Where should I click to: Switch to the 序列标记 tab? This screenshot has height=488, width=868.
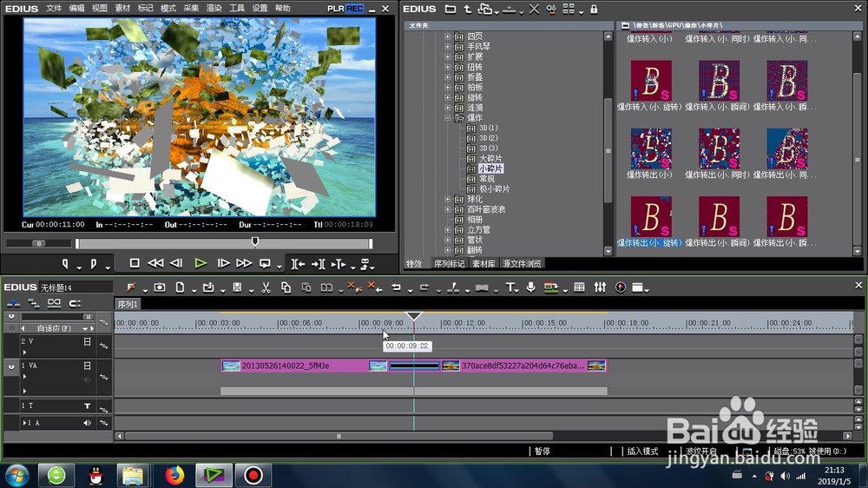(449, 264)
